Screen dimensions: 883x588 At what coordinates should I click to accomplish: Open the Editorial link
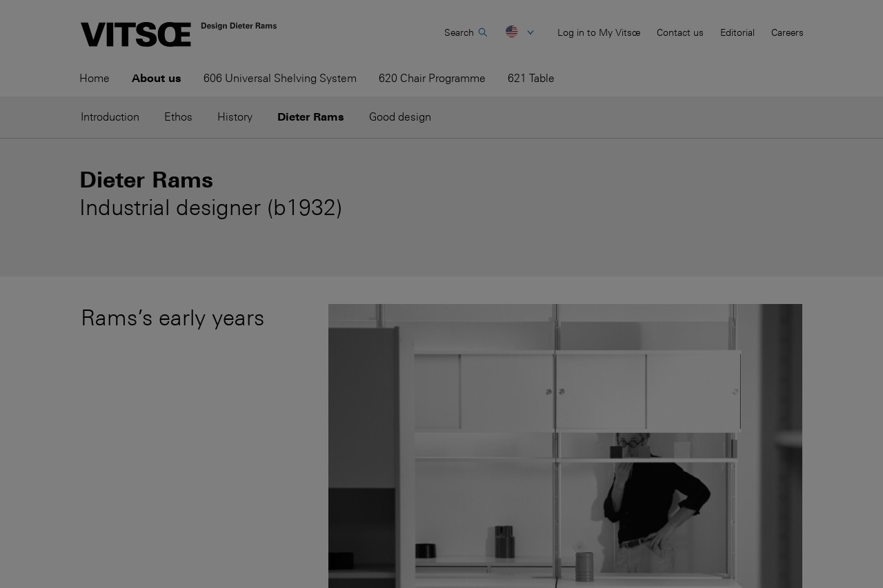pos(737,32)
